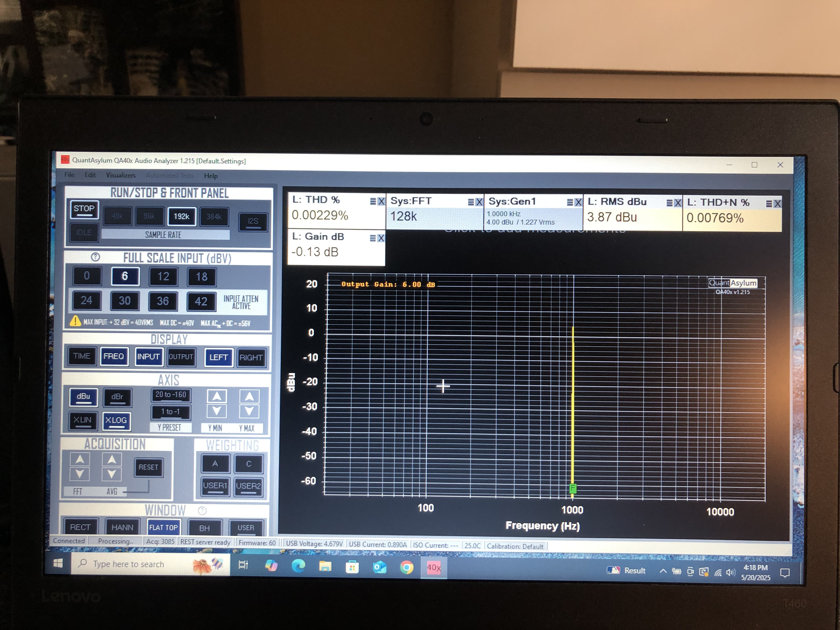This screenshot has width=840, height=630.
Task: Decrease AVG count with down arrow
Action: click(112, 474)
